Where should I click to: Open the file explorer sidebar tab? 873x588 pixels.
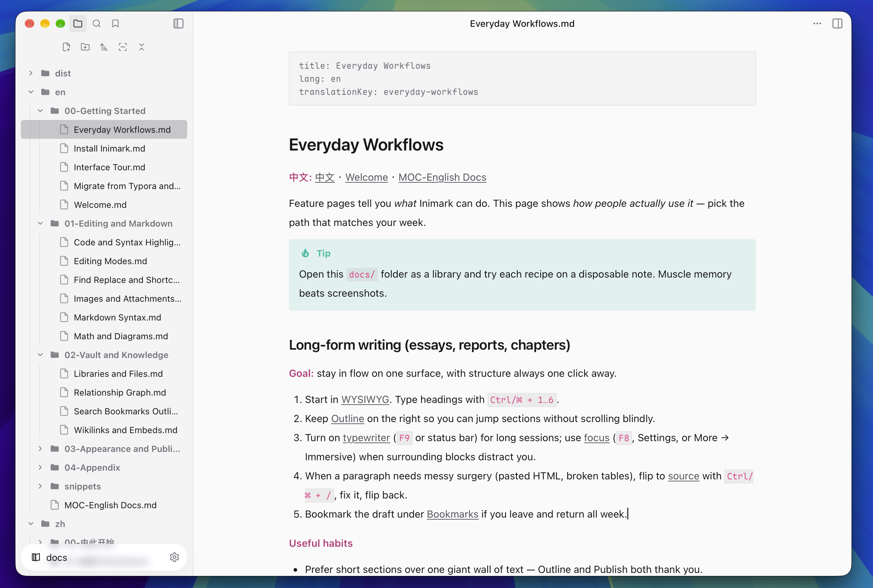coord(78,23)
